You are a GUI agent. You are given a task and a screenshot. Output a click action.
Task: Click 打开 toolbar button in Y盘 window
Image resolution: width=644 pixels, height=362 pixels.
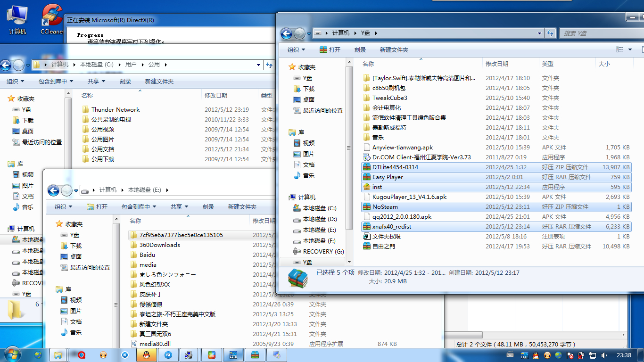(x=330, y=49)
